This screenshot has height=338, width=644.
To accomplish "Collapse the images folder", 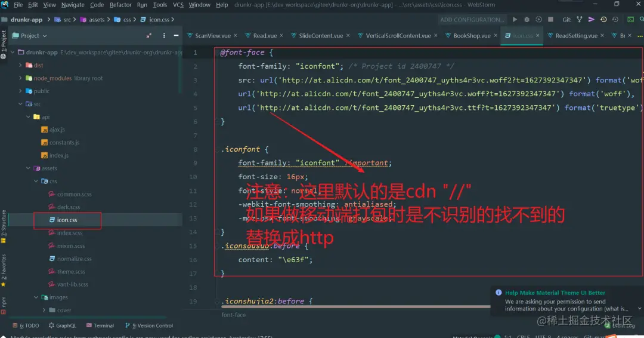I will [36, 297].
